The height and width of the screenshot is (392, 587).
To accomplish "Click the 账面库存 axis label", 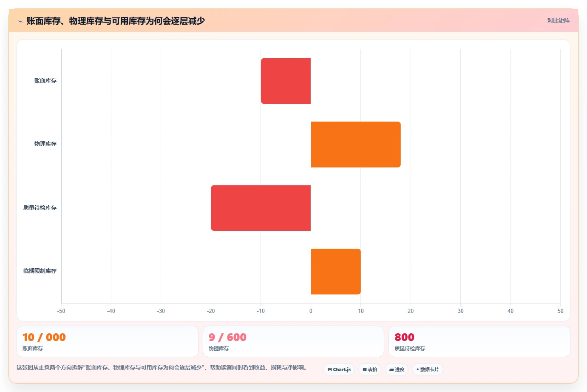I will (45, 81).
